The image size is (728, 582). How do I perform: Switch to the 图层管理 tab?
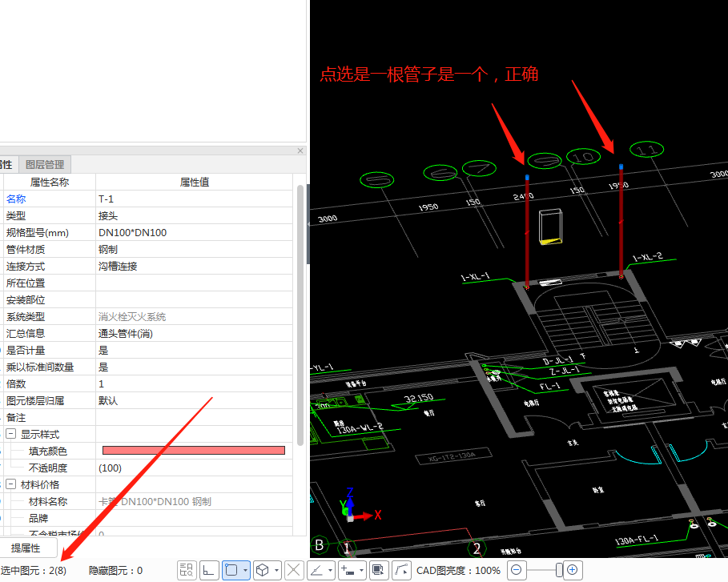point(45,164)
